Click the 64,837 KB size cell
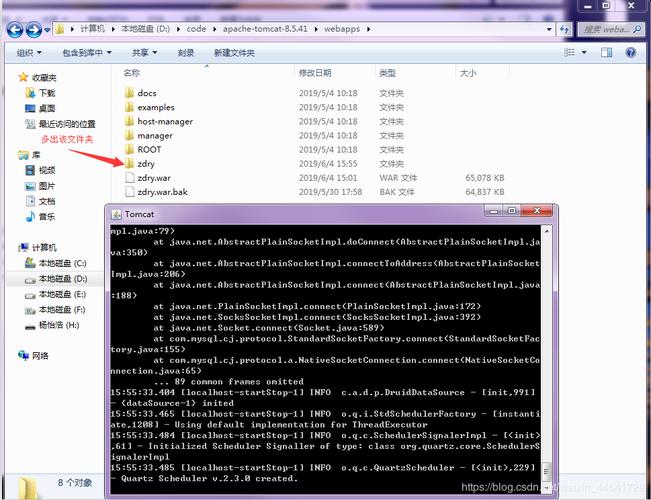 click(485, 192)
